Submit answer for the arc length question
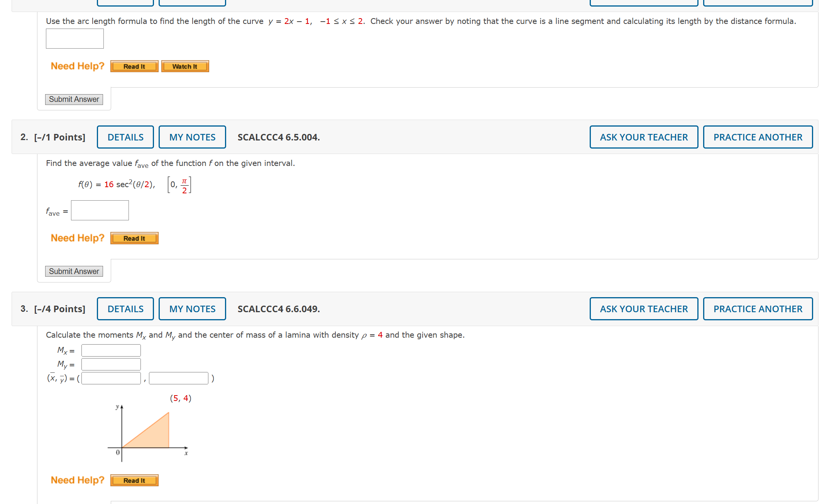 point(74,100)
